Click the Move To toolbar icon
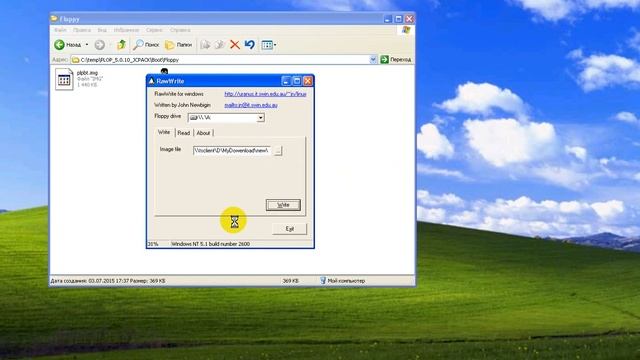640x360 pixels. click(x=205, y=44)
